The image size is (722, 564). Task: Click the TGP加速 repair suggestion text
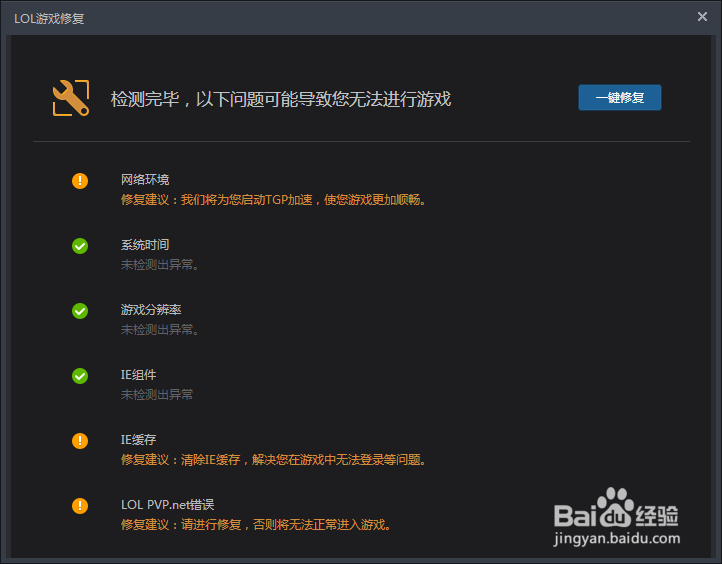point(274,200)
